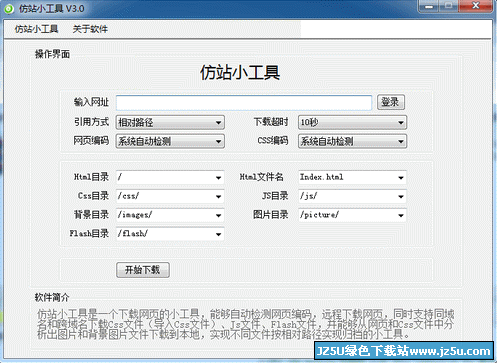Screen dimensions: 497x363
Task: Focus the 输入网址 URL input field
Action: (x=244, y=103)
